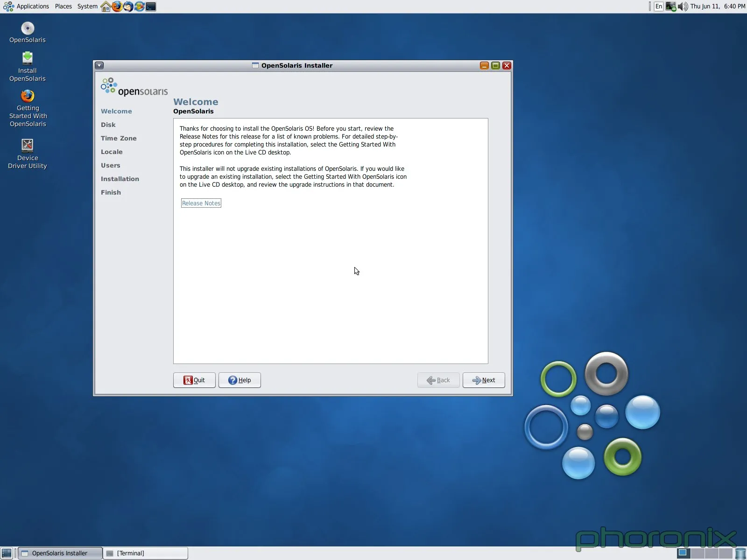Open the Places menu
The height and width of the screenshot is (560, 747).
click(x=63, y=7)
